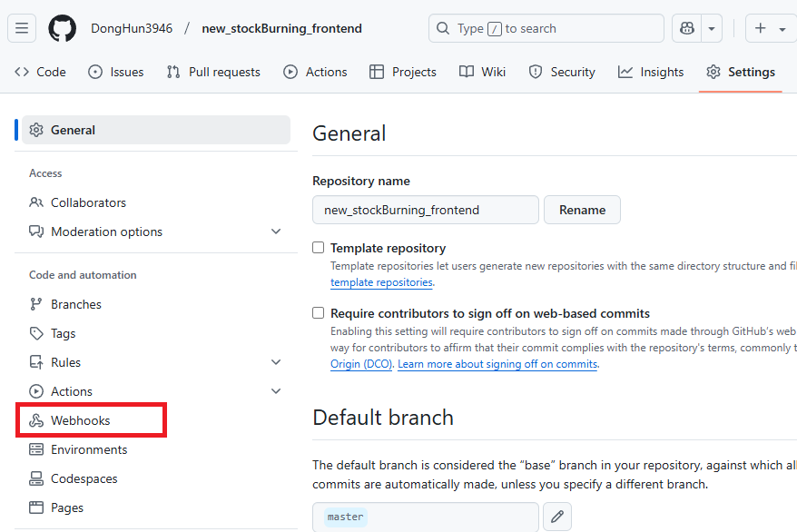Open the DongHun3946 owner profile link
The height and width of the screenshot is (532, 797).
[132, 28]
